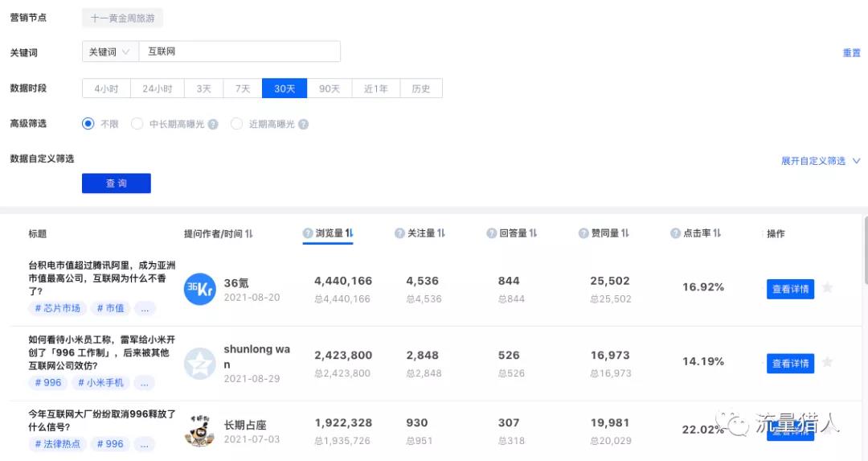Click the 重置 reset link
The image size is (868, 461).
[851, 53]
